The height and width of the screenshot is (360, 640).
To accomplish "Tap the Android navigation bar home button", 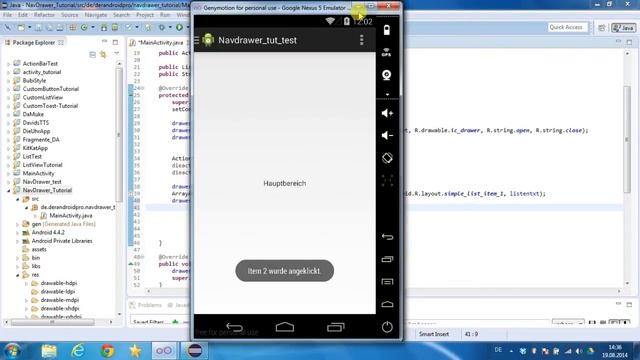I will point(285,327).
